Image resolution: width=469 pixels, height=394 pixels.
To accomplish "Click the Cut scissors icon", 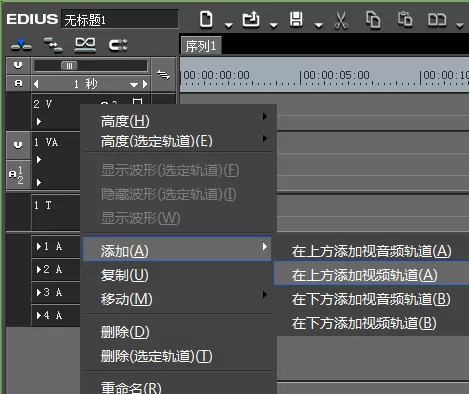I will coord(341,20).
